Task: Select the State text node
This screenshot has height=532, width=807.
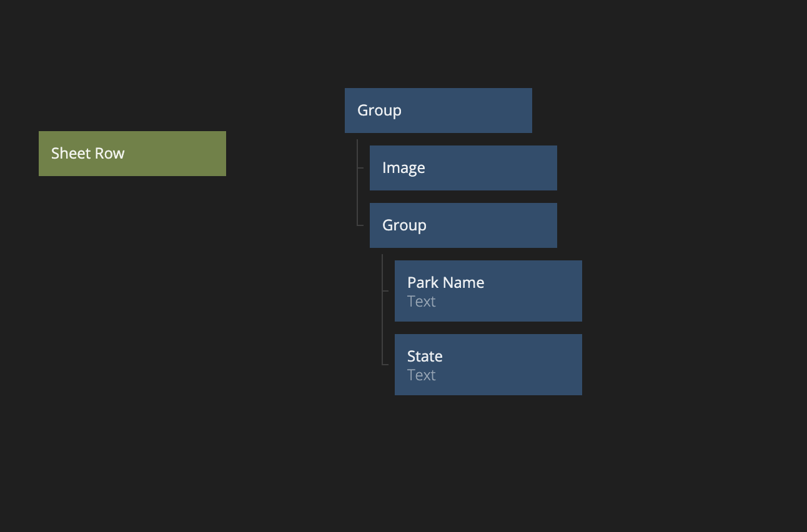Action: [x=488, y=365]
